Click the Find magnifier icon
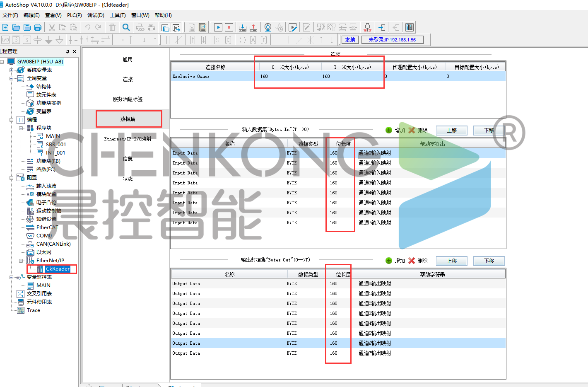 coord(126,27)
